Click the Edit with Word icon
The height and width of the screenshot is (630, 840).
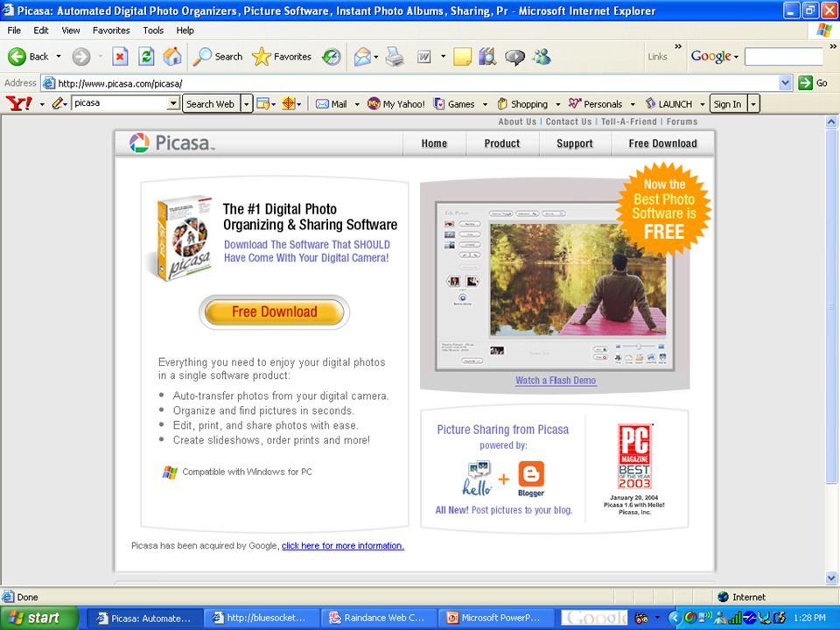pos(423,56)
